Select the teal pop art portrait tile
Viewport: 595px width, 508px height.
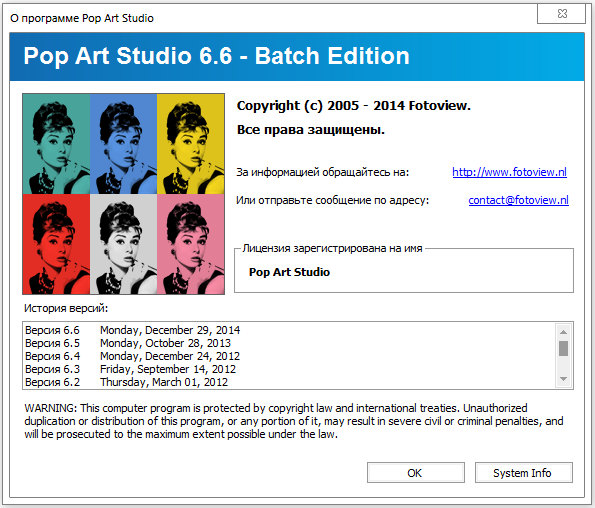[56, 144]
